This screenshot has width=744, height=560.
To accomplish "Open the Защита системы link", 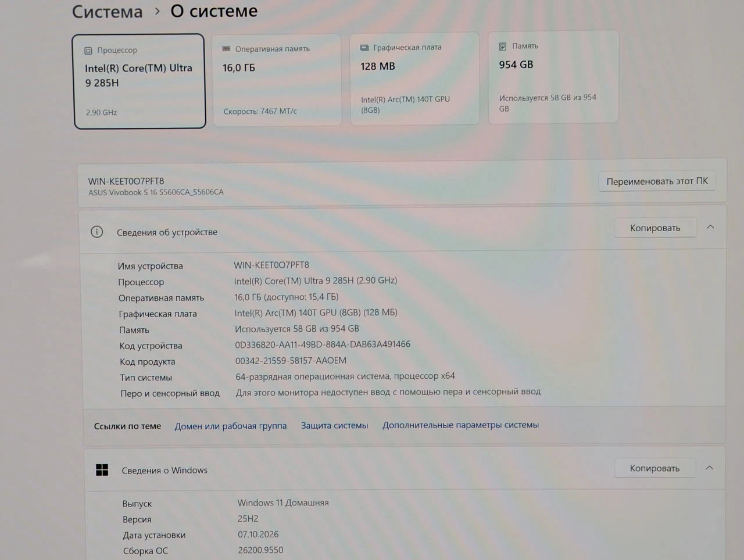I will (334, 425).
